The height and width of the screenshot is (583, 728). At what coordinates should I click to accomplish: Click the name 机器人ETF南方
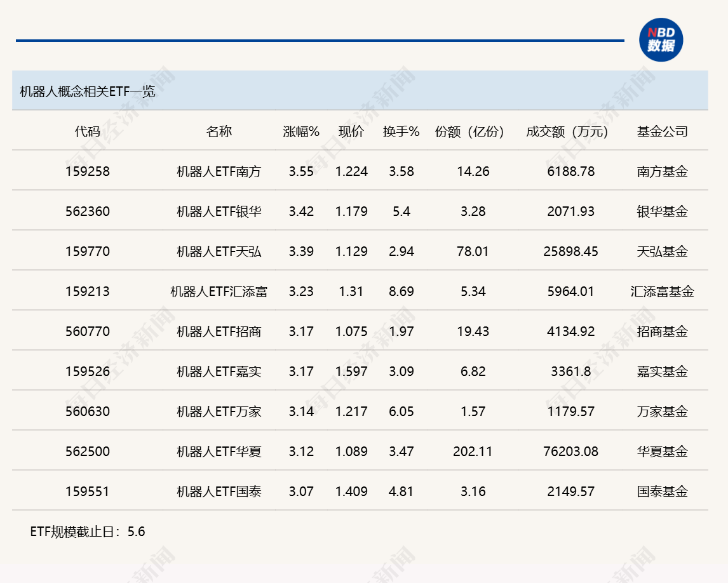click(219, 171)
